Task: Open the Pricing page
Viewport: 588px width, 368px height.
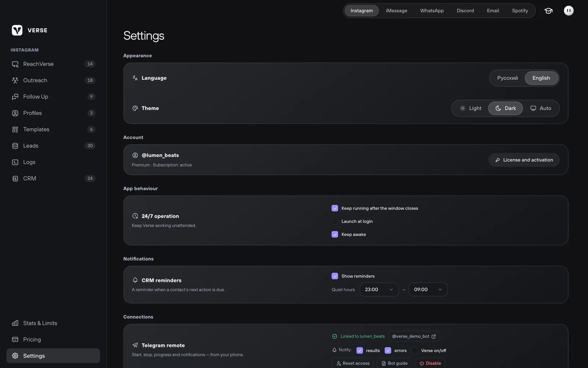Action: point(53,340)
